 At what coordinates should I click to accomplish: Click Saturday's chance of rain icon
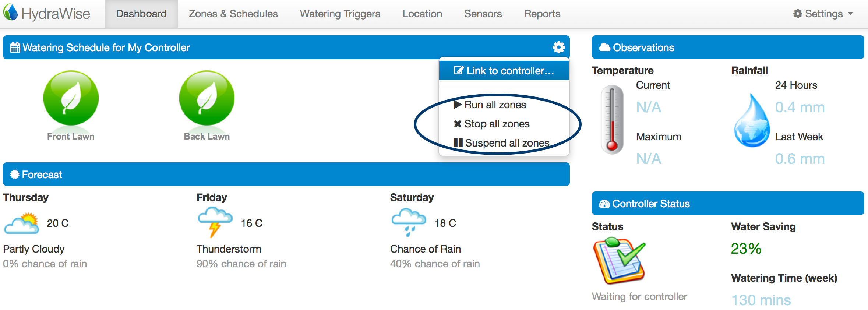pos(409,222)
